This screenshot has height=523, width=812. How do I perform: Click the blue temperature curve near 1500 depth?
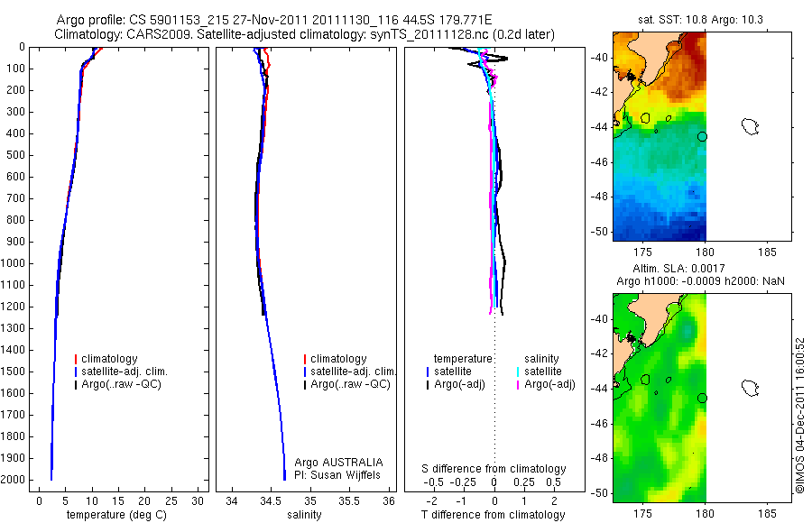[x=54, y=372]
